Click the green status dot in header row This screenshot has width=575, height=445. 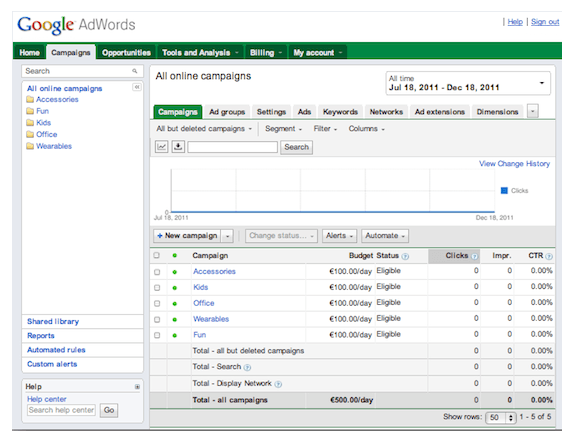(175, 255)
